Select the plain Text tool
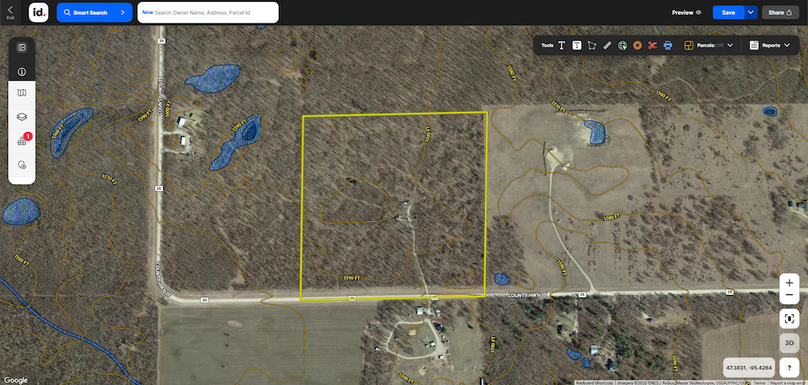The image size is (808, 385). point(562,45)
